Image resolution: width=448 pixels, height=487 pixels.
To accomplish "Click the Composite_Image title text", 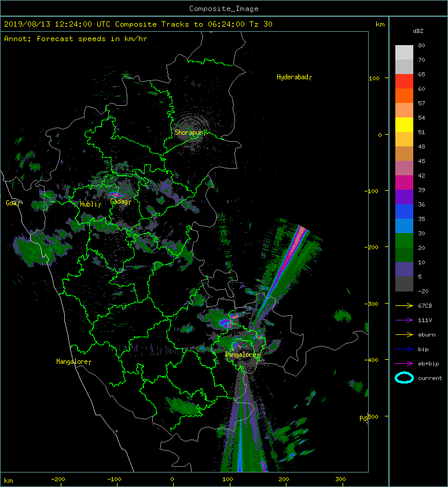I will click(x=224, y=9).
